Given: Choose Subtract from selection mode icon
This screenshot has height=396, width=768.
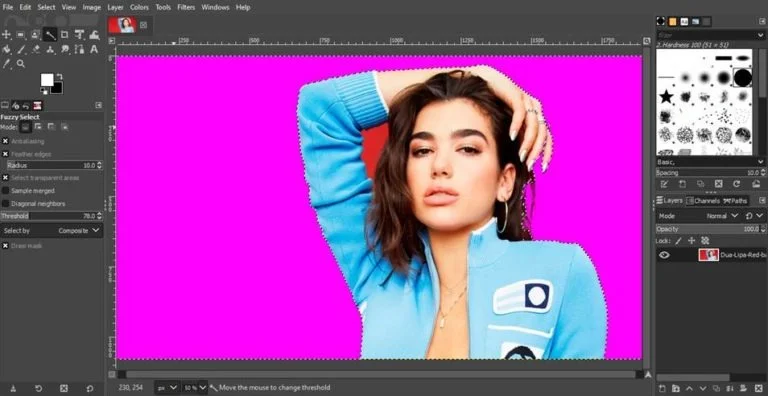Looking at the screenshot, I should point(51,127).
